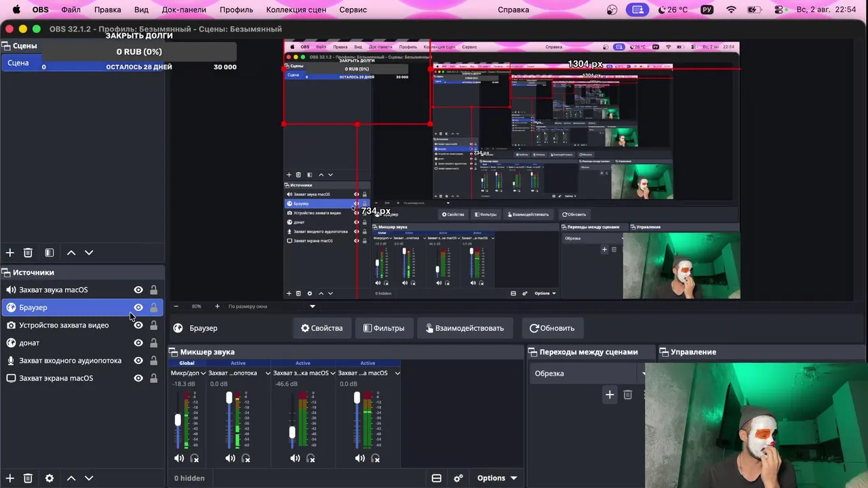Move selected source up in Источники
The image size is (868, 488).
point(71,478)
